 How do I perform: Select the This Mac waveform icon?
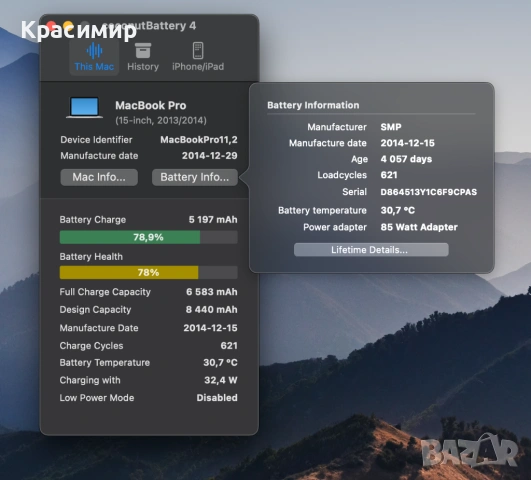pos(94,51)
